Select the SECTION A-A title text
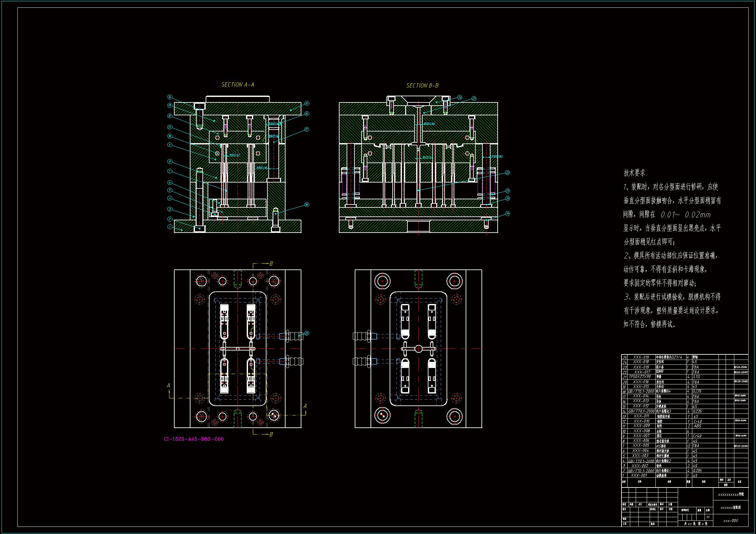This screenshot has height=534, width=756. click(237, 85)
